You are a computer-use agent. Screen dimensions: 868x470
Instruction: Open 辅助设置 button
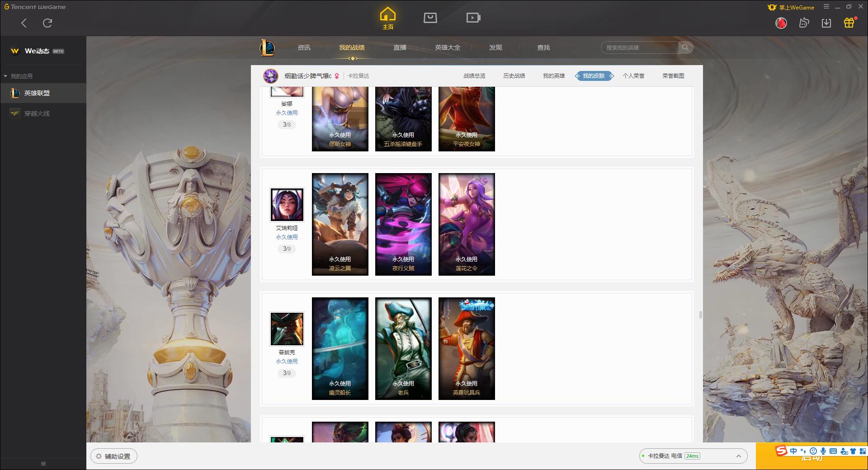pos(113,456)
